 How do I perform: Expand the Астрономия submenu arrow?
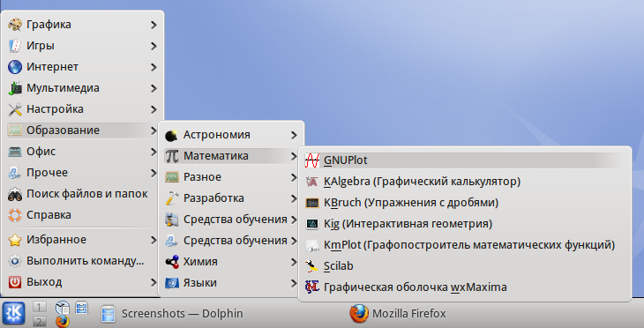[x=294, y=135]
